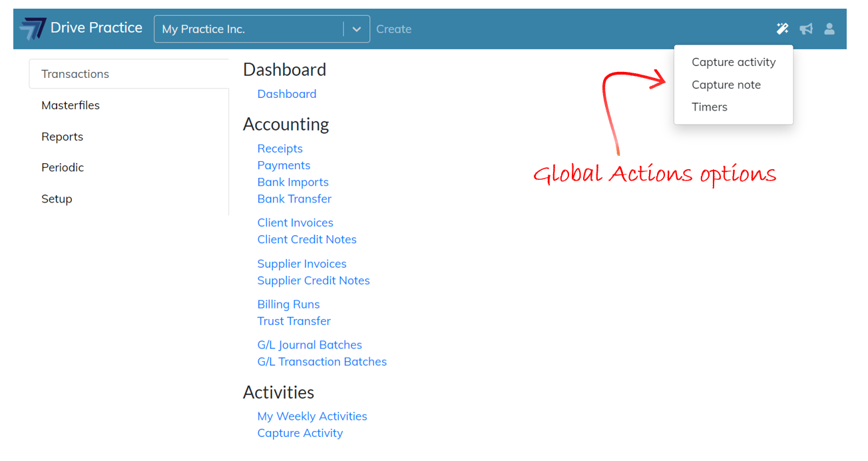868x461 pixels.
Task: Select the Periodic sidebar tab
Action: [63, 167]
